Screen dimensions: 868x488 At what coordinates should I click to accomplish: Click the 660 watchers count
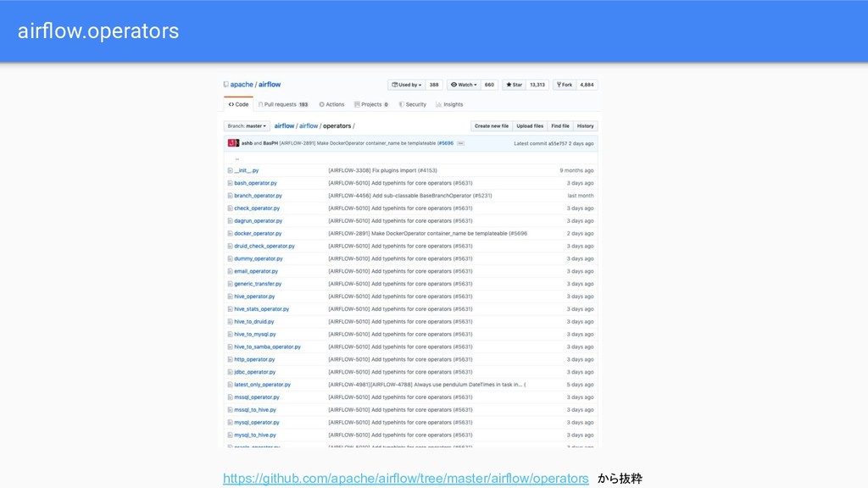(489, 85)
